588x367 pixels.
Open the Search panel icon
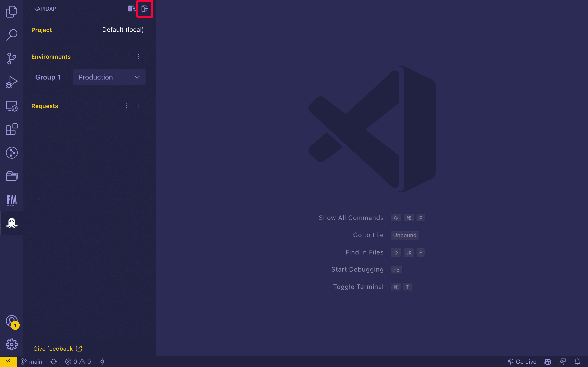[x=11, y=35]
